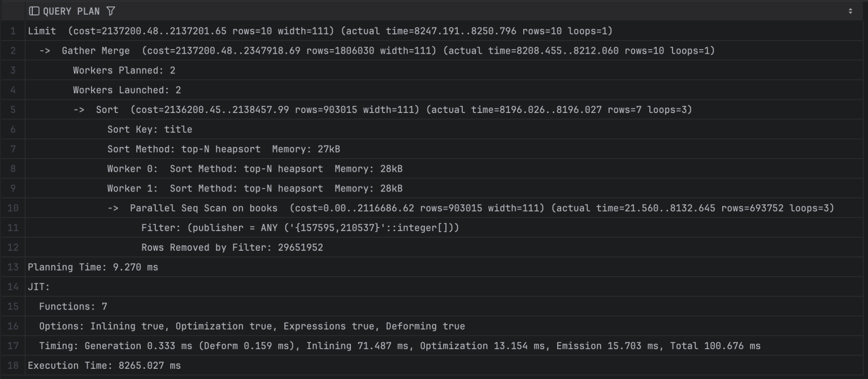The height and width of the screenshot is (379, 868).
Task: Click the column icon beside QUERY PLAN
Action: click(x=34, y=11)
